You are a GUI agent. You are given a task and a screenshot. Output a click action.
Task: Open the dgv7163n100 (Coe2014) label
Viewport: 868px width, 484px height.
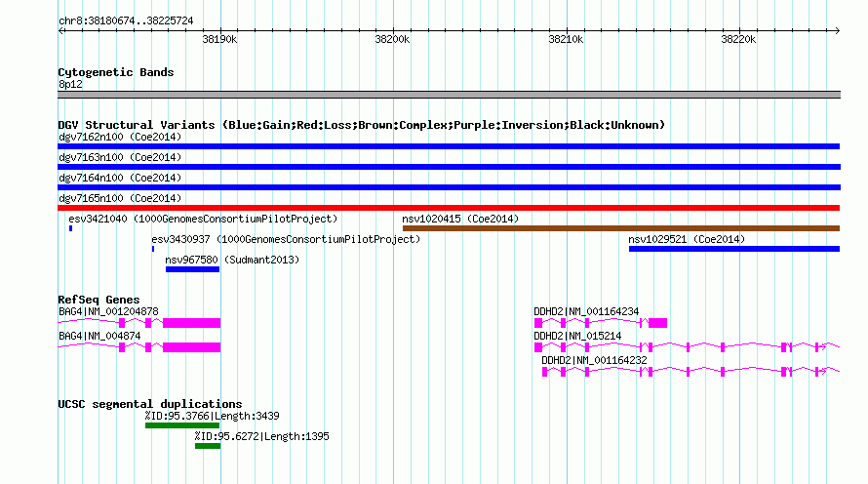click(120, 157)
